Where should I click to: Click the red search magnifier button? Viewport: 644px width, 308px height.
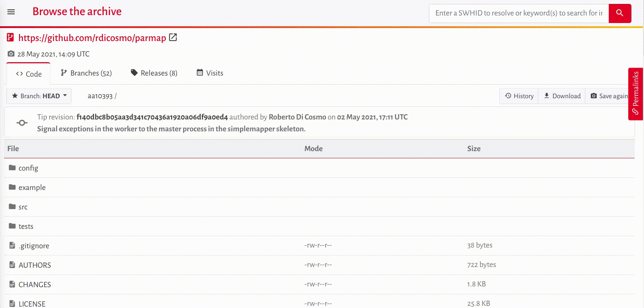(x=620, y=13)
